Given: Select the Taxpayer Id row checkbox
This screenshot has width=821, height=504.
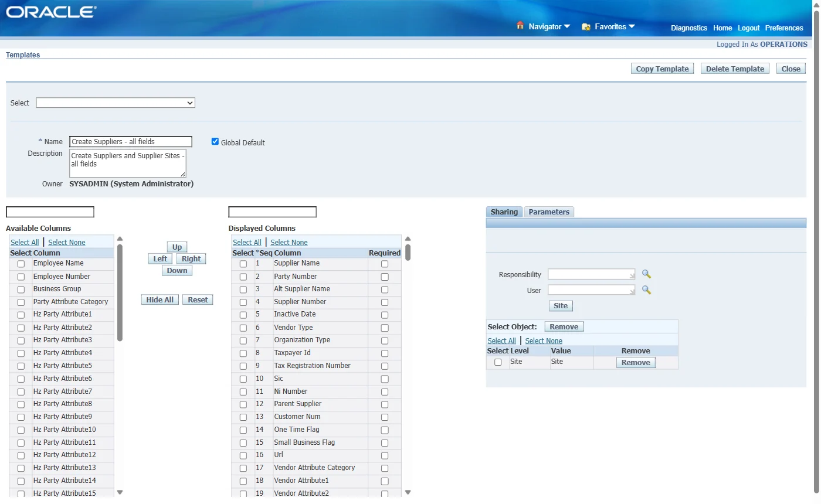Looking at the screenshot, I should pos(243,353).
